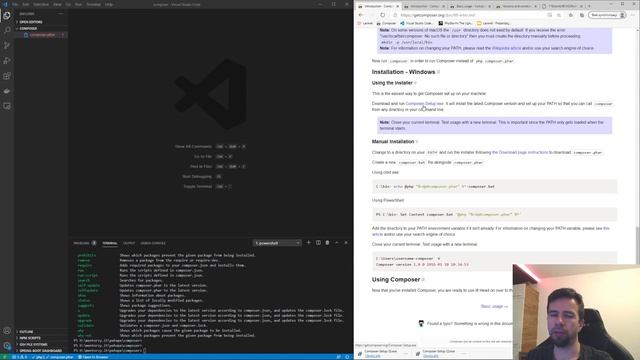Image resolution: width=640 pixels, height=360 pixels.
Task: Switch to the Versions and constraints browser tab
Action: click(516, 6)
